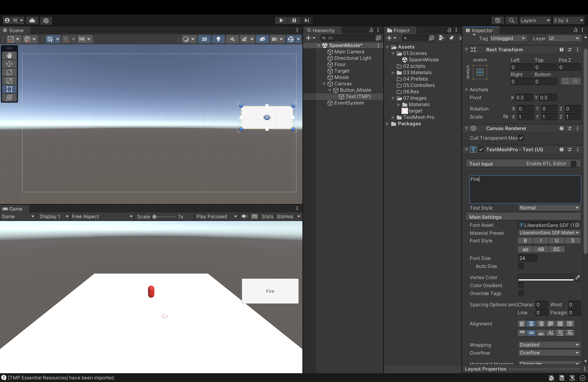
Task: Click the Stats button in Game view
Action: click(267, 216)
